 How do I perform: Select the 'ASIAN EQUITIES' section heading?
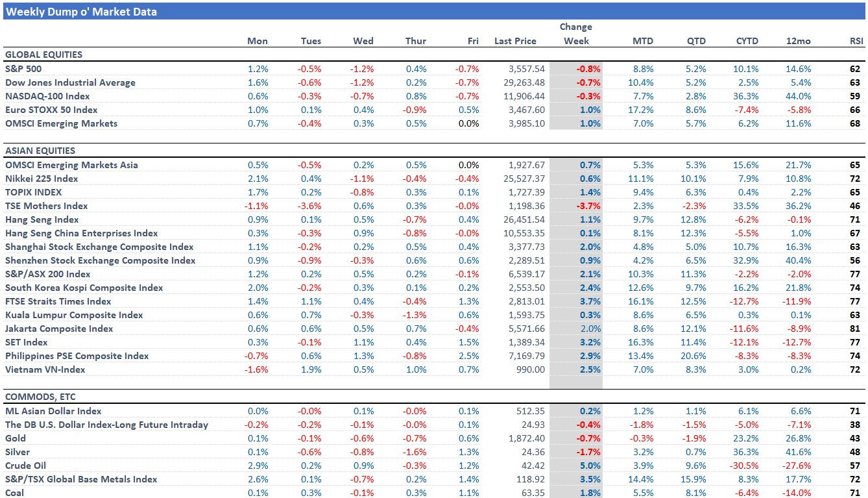click(x=40, y=151)
